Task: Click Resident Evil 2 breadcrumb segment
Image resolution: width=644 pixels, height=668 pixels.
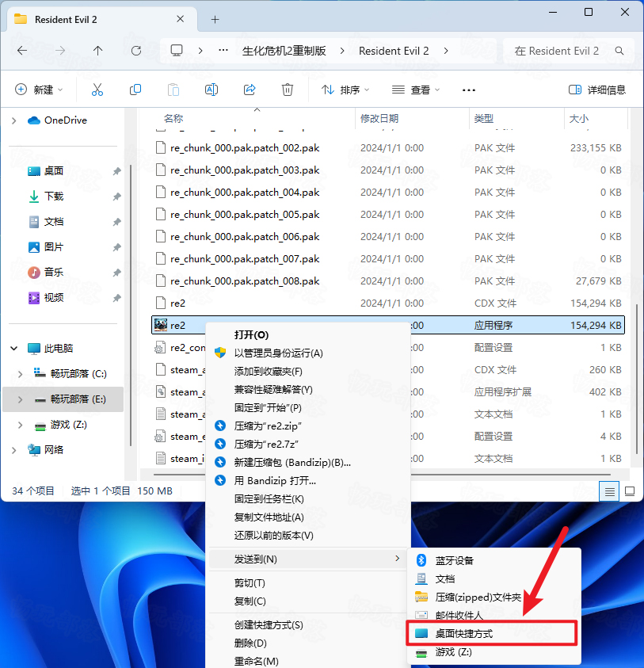Action: 394,52
